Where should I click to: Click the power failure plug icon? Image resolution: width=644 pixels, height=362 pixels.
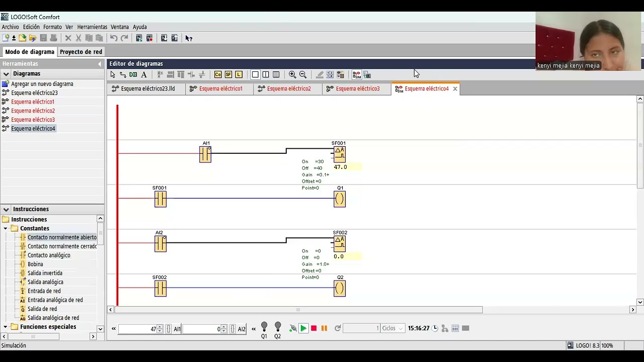point(293,328)
